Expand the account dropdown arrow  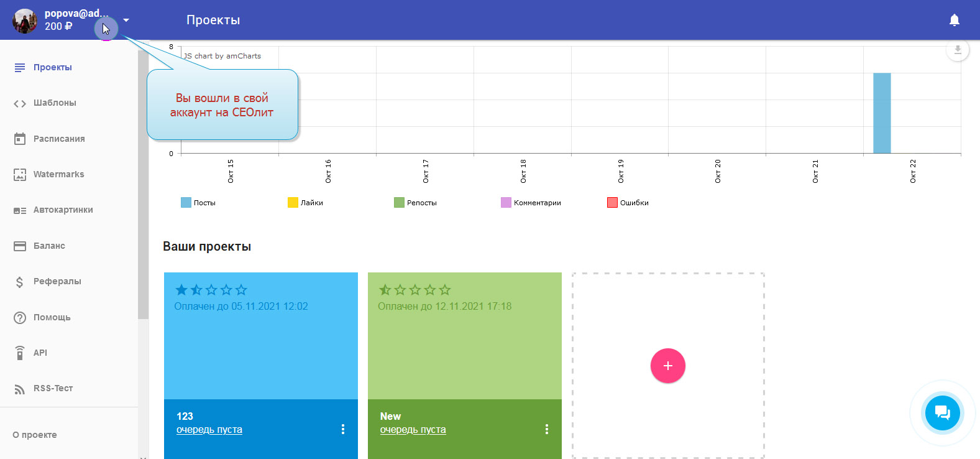(126, 21)
